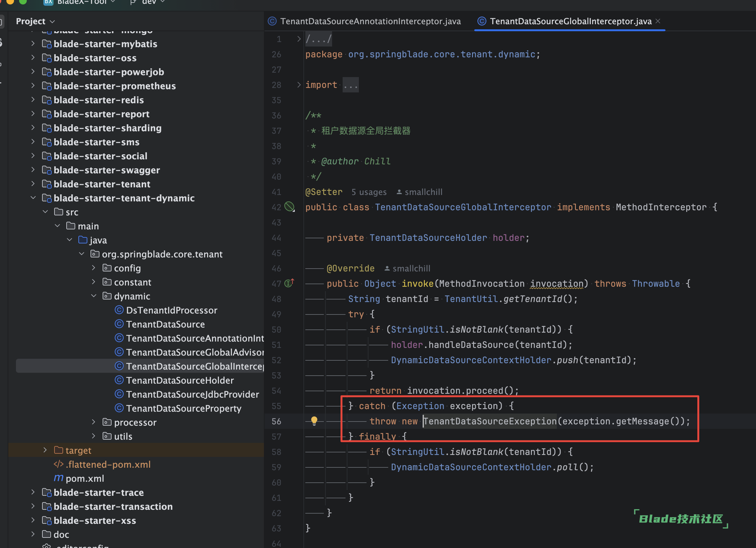Click TenantDataSourceException on line 56
The height and width of the screenshot is (548, 756).
click(490, 421)
